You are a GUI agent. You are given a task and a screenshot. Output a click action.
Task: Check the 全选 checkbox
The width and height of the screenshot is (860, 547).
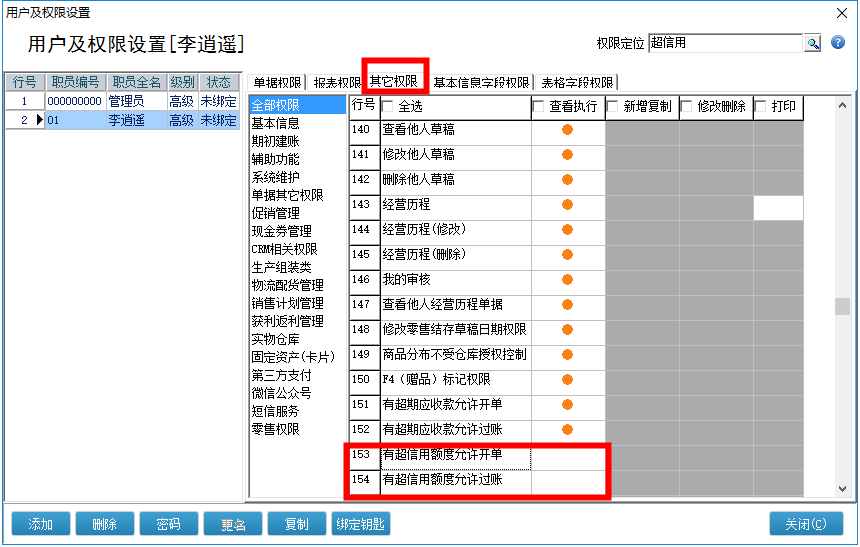[388, 106]
